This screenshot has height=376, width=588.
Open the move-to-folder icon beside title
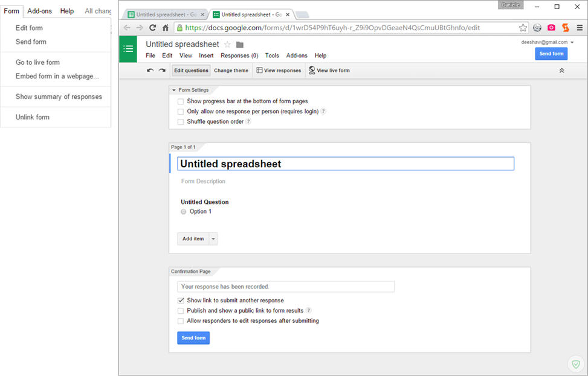pyautogui.click(x=240, y=45)
